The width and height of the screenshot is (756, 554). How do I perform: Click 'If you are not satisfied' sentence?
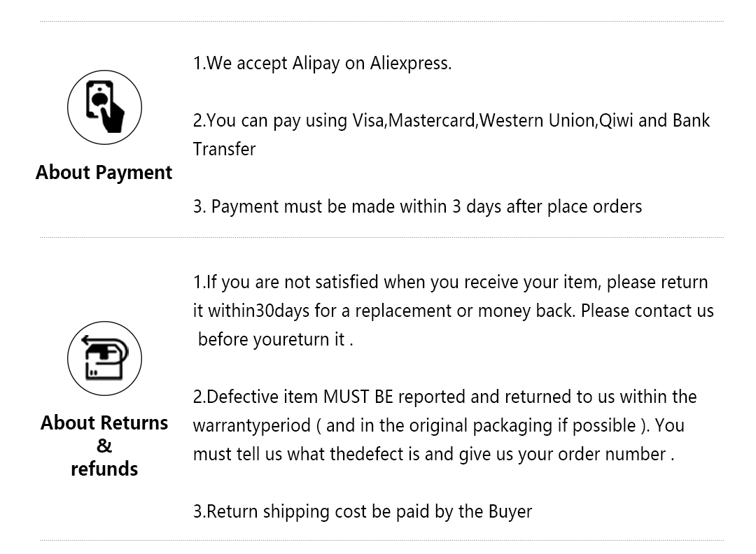click(x=450, y=282)
